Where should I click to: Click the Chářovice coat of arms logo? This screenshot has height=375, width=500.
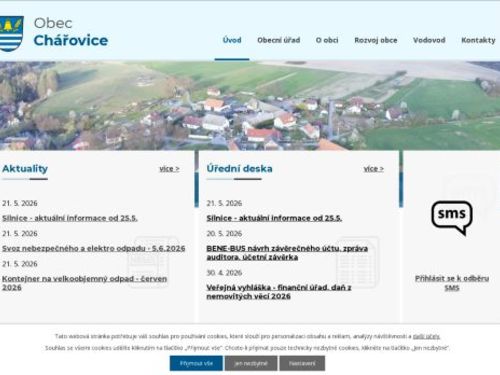pyautogui.click(x=11, y=34)
